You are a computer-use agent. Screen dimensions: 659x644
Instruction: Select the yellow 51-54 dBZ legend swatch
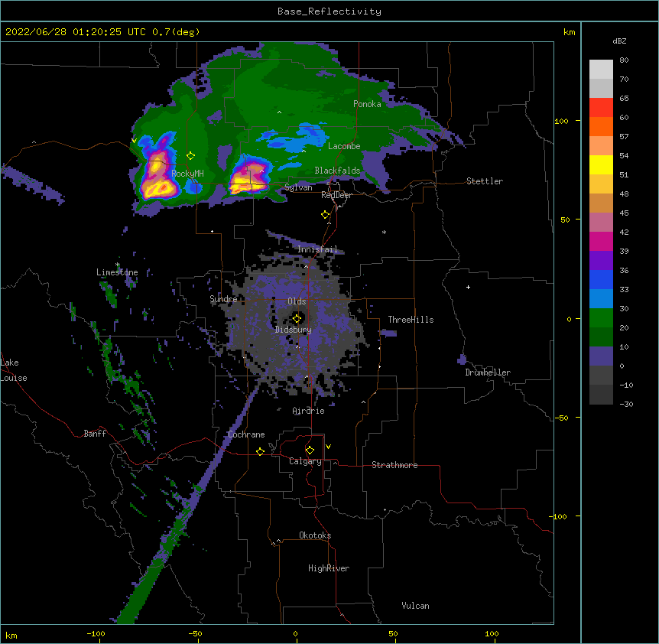click(601, 164)
